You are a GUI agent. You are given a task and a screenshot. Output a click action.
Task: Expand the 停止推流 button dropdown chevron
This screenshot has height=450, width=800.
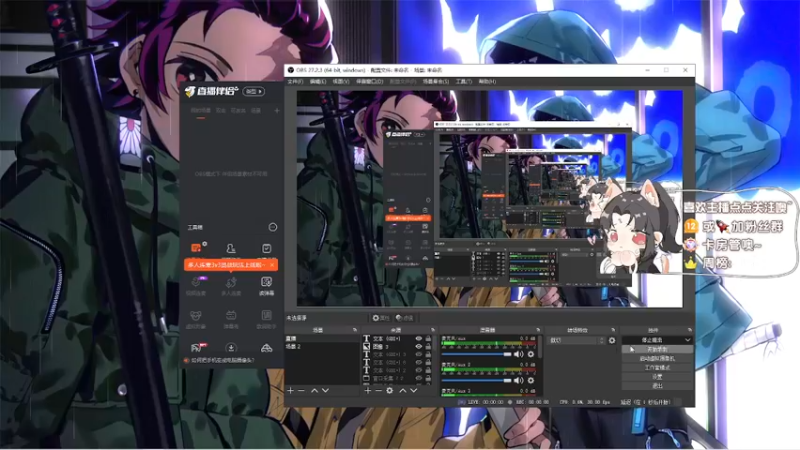point(687,340)
